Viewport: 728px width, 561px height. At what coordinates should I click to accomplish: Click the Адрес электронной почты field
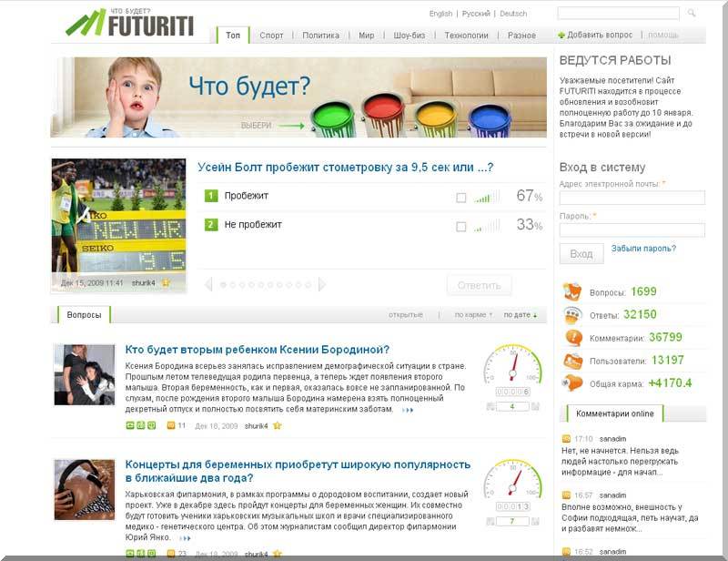(632, 198)
